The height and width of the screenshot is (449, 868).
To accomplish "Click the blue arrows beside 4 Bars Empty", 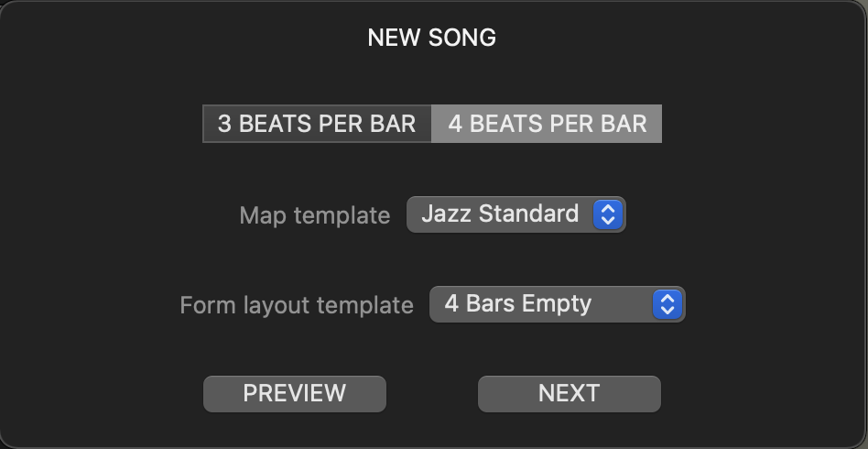I will [668, 304].
